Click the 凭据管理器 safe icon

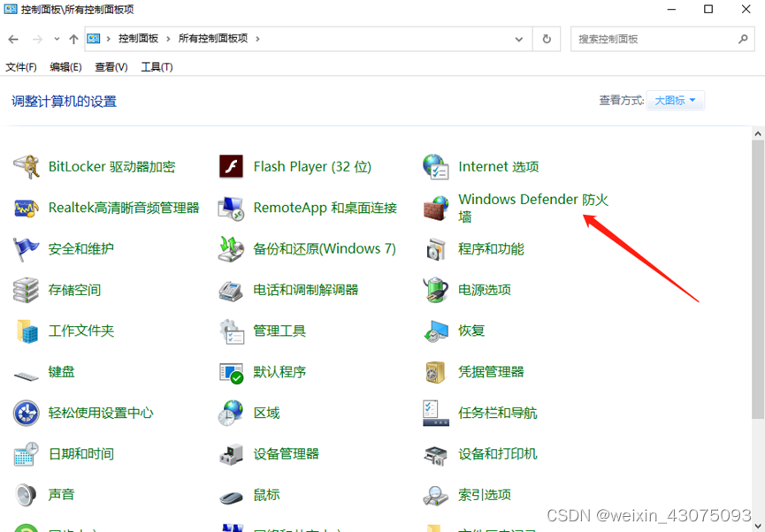(x=436, y=372)
